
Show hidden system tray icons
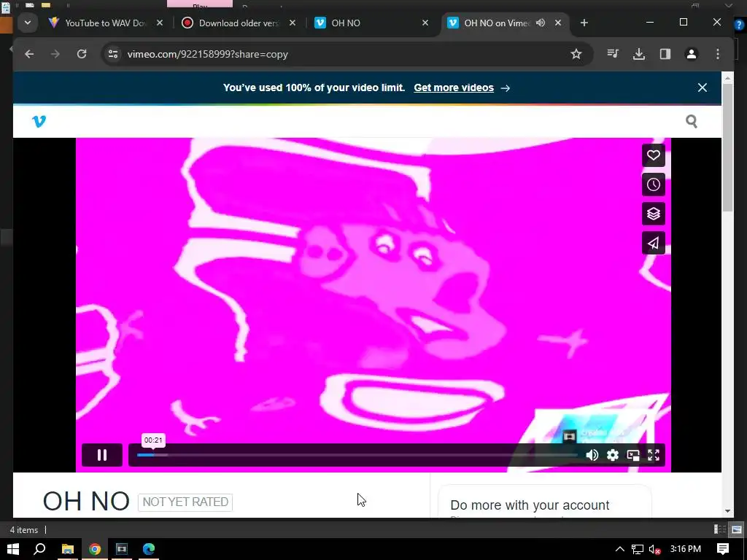619,549
